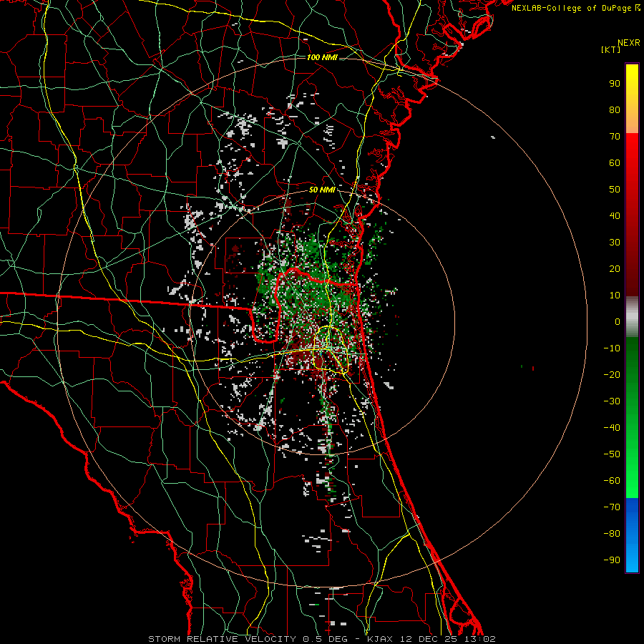
Task: Click the -10 value on the velocity scale
Action: (612, 348)
